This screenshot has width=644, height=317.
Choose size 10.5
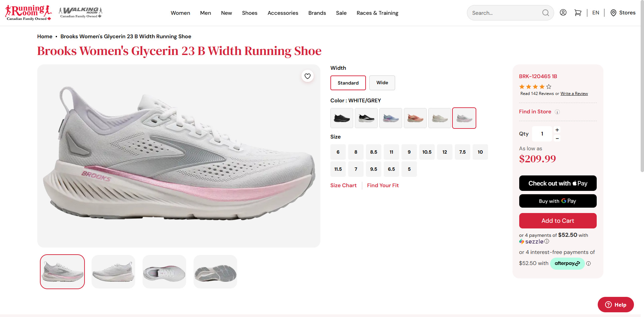tap(427, 152)
